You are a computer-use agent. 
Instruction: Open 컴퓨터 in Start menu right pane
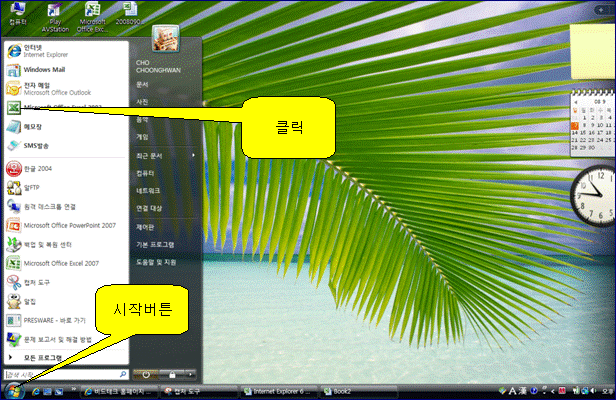[145, 173]
